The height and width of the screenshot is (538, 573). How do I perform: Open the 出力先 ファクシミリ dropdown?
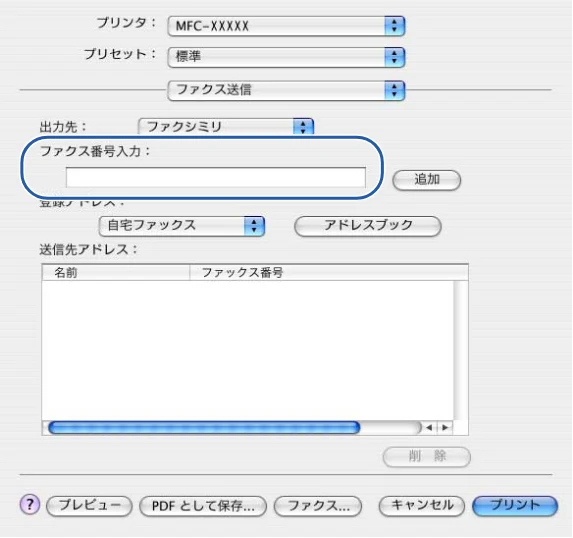[x=226, y=127]
